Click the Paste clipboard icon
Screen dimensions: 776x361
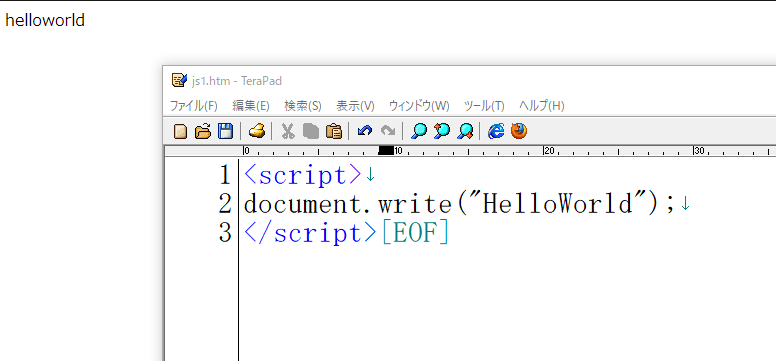pyautogui.click(x=334, y=131)
